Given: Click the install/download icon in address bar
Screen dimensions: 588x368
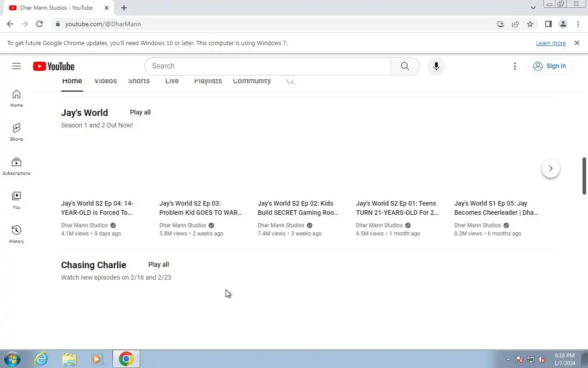Looking at the screenshot, I should 501,24.
